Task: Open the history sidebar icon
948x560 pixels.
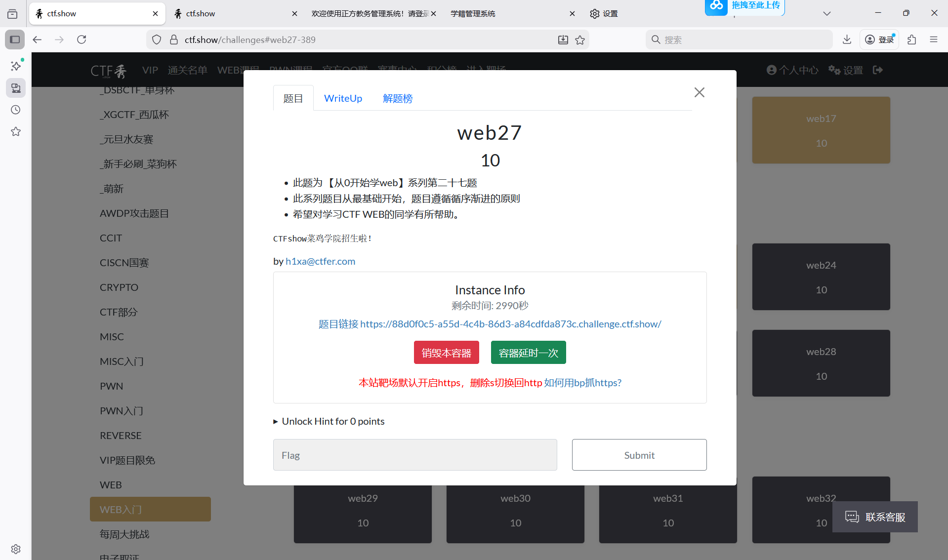Action: click(x=16, y=110)
